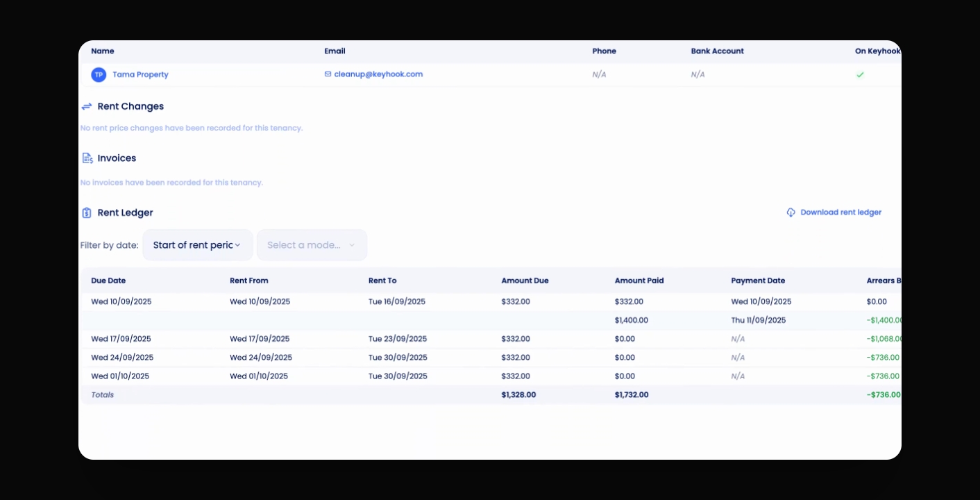Click the Totals row

click(x=491, y=394)
